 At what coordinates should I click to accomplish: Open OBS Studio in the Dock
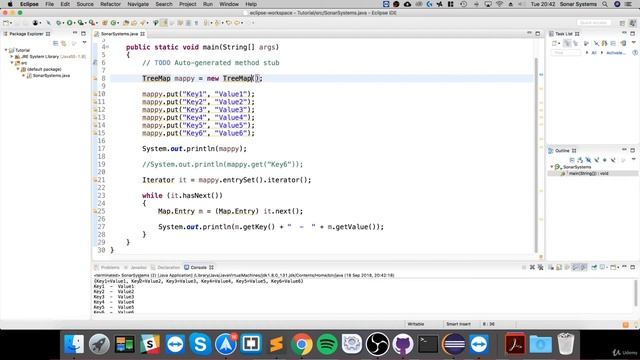[x=378, y=344]
